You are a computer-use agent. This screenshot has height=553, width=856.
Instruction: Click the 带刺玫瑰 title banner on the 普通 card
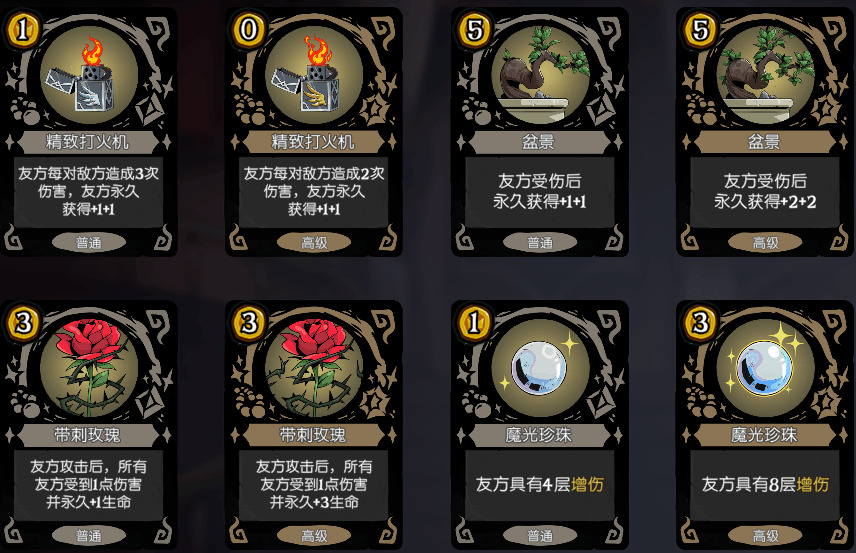point(87,435)
